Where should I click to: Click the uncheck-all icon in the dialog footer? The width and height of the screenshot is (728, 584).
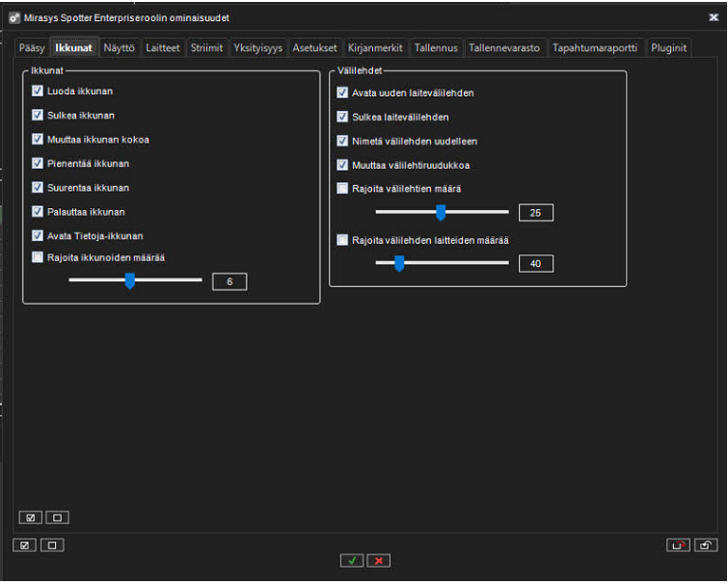51,545
